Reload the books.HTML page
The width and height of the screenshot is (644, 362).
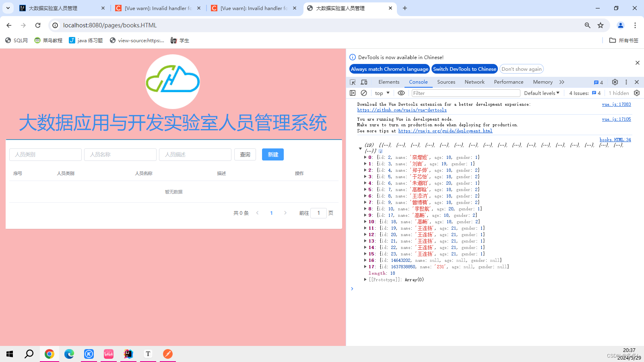(38, 25)
